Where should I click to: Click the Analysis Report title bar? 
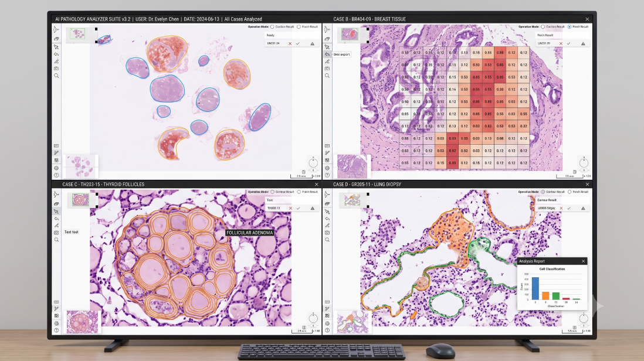click(x=551, y=261)
